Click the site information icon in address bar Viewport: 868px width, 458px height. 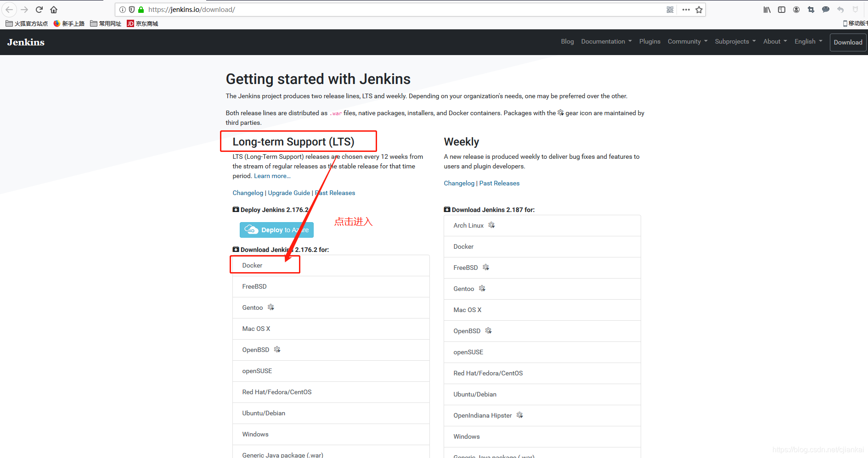[x=123, y=10]
